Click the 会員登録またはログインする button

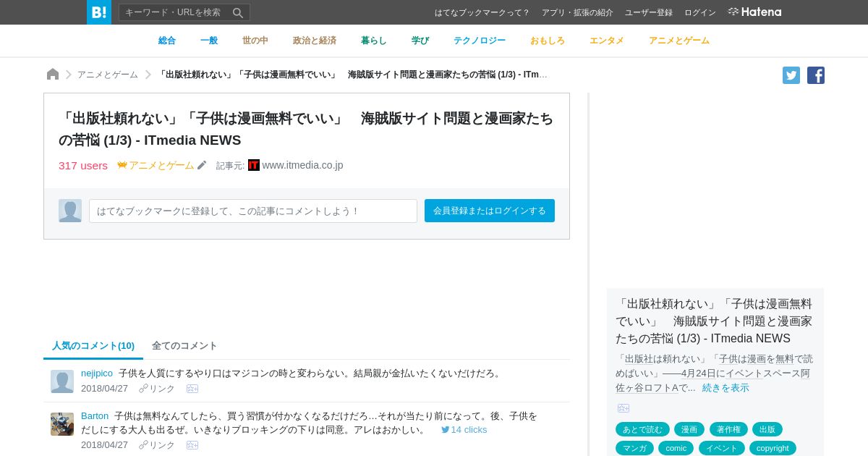[490, 211]
